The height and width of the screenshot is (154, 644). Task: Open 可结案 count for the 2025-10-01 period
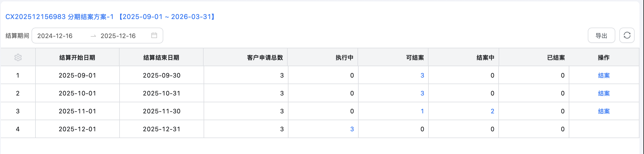tap(422, 93)
